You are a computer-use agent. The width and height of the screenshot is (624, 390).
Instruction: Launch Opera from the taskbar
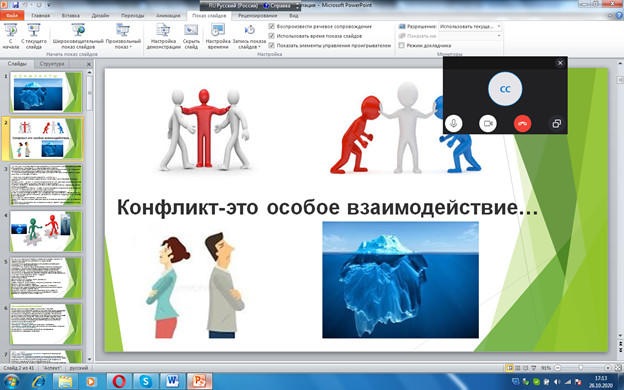tap(119, 381)
